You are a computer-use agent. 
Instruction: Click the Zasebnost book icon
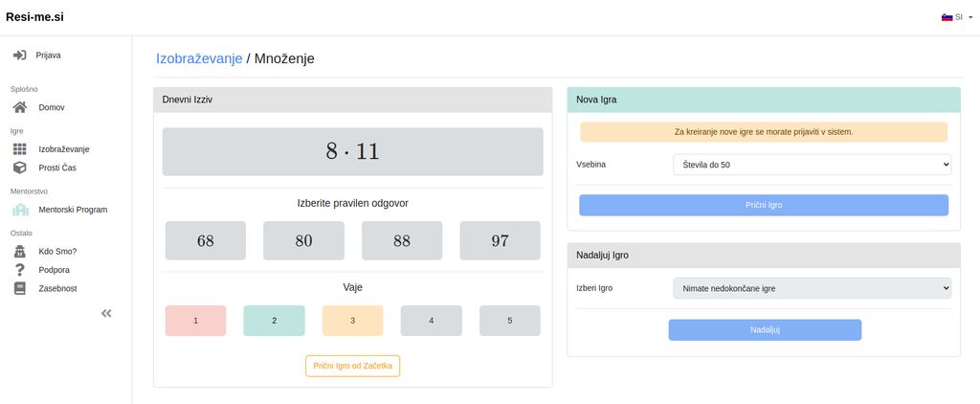pyautogui.click(x=20, y=288)
